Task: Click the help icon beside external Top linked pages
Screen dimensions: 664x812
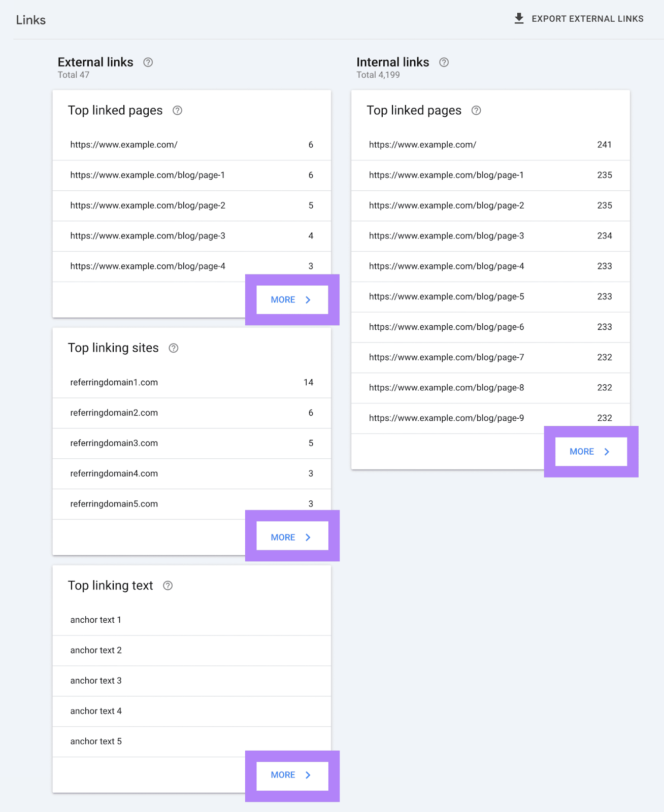Action: point(178,110)
